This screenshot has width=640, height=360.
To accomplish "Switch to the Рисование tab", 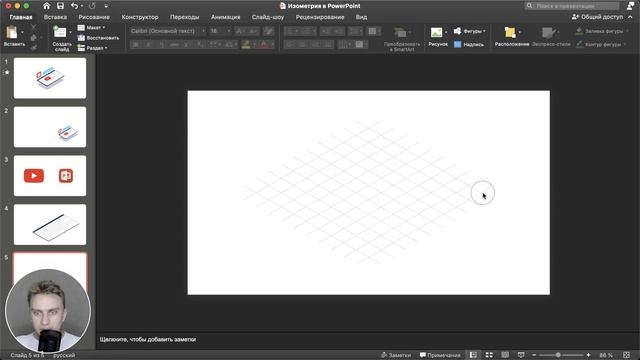I will coord(94,17).
